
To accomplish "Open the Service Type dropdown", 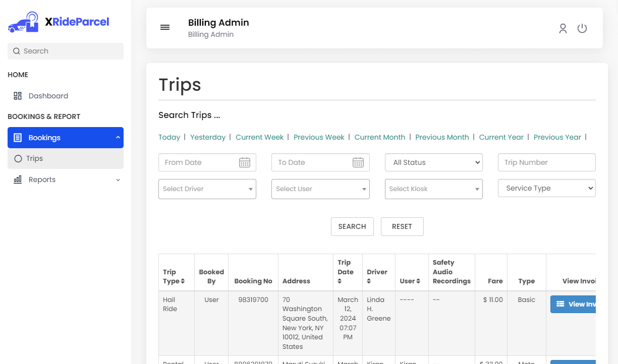I will click(546, 188).
